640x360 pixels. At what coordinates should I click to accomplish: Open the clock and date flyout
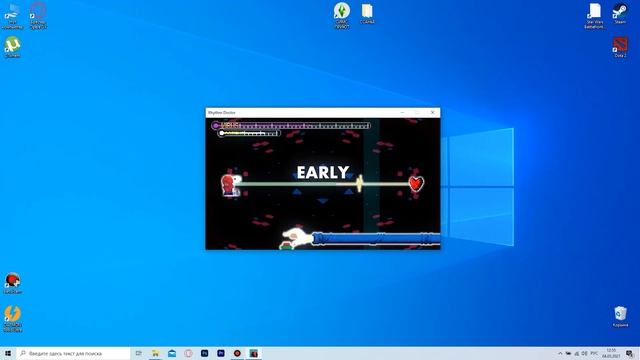(611, 353)
